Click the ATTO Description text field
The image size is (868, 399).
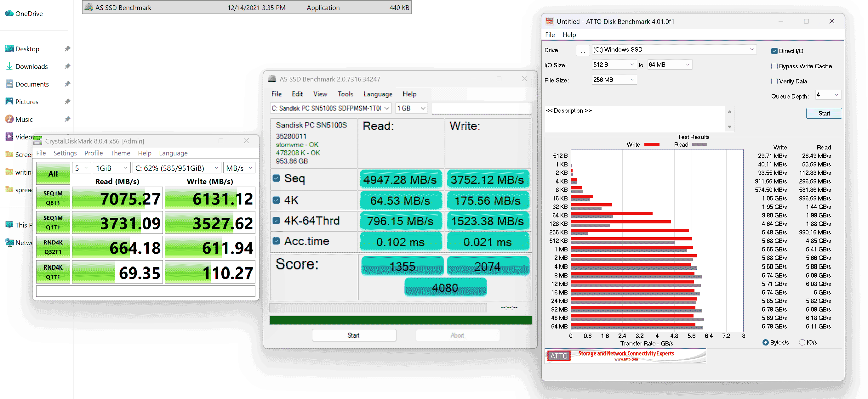coord(635,119)
